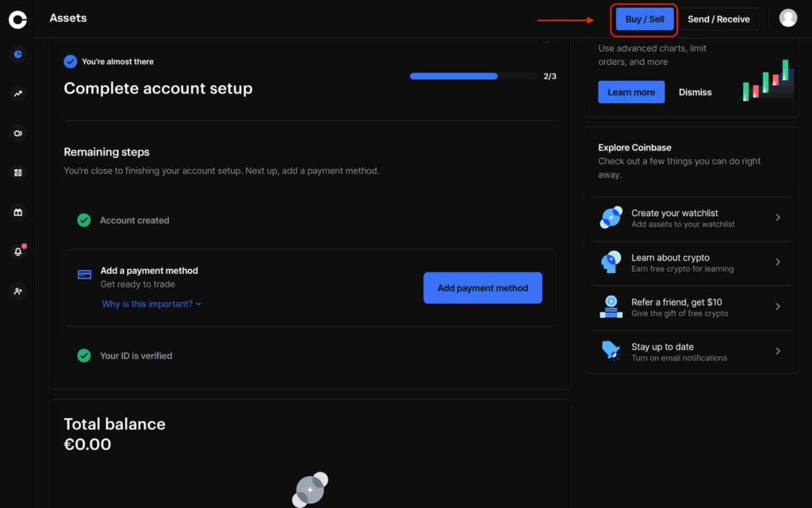812x508 pixels.
Task: Select Learn about crypto text
Action: (x=670, y=258)
